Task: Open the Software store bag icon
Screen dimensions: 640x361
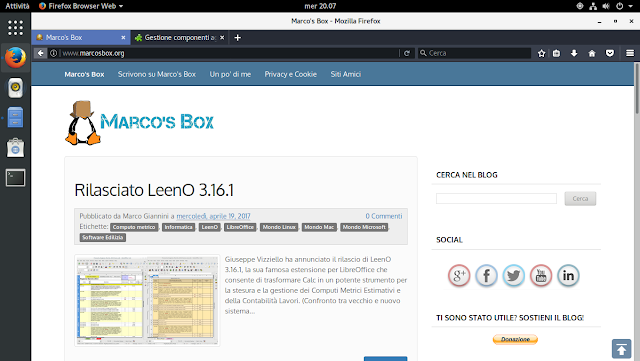Action: (16, 147)
